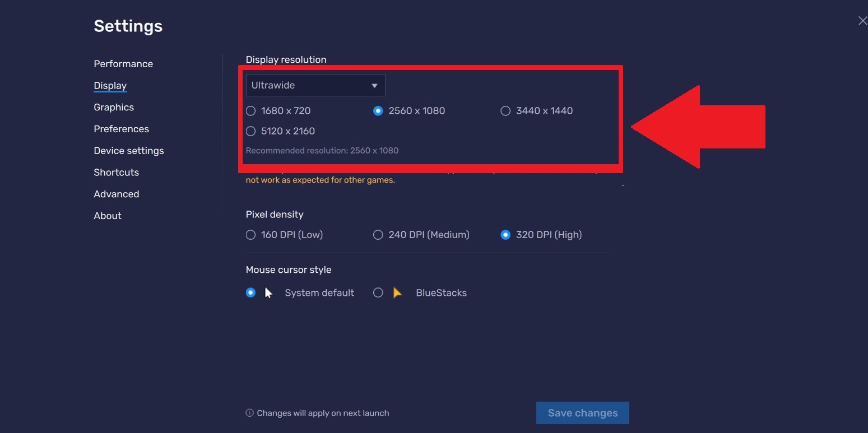Select 320 DPI (High) option
The image size is (868, 433).
[505, 235]
